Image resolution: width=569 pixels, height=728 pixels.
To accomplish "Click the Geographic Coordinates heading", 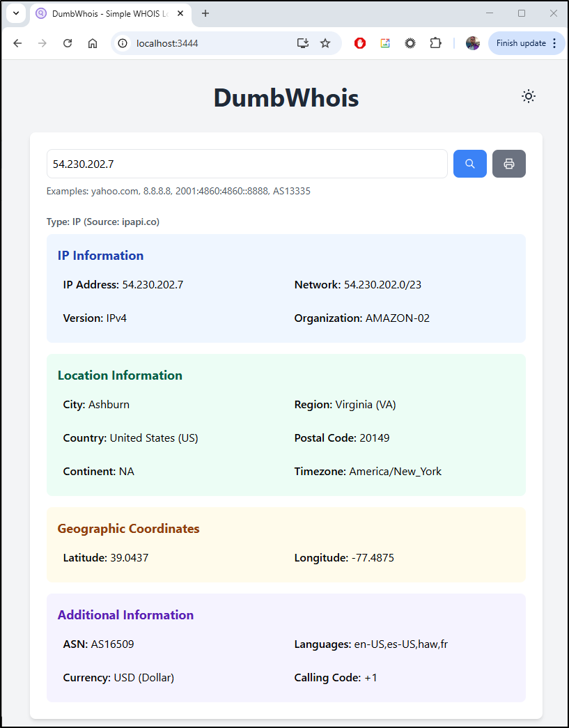I will (x=129, y=528).
